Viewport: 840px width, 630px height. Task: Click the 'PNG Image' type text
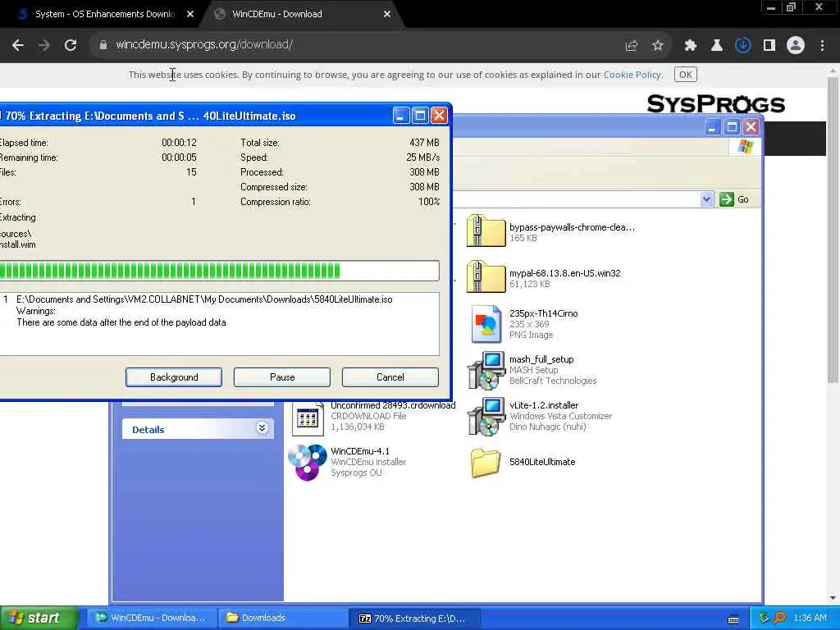click(x=531, y=335)
